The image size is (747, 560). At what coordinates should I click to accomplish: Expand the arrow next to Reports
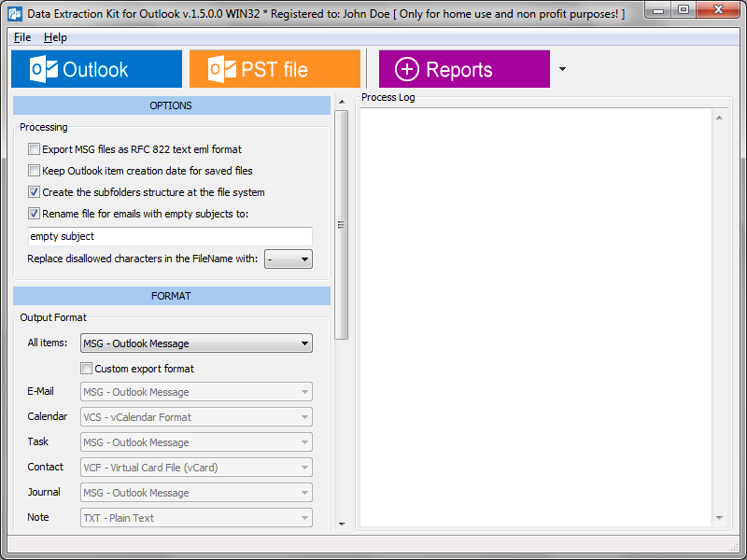coord(562,69)
